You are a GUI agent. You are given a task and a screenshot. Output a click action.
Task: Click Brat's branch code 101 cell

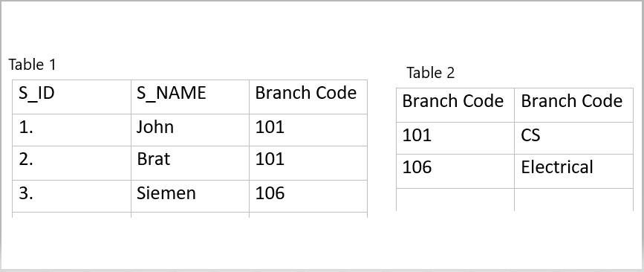[308, 163]
